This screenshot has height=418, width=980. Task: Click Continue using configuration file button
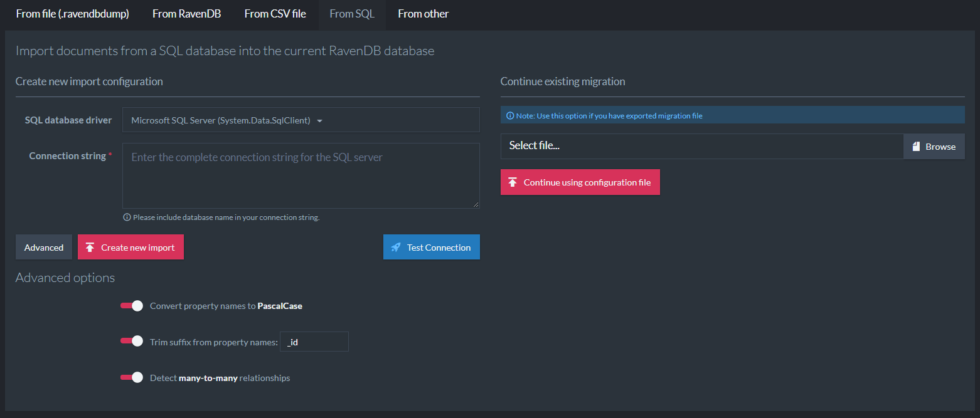580,182
